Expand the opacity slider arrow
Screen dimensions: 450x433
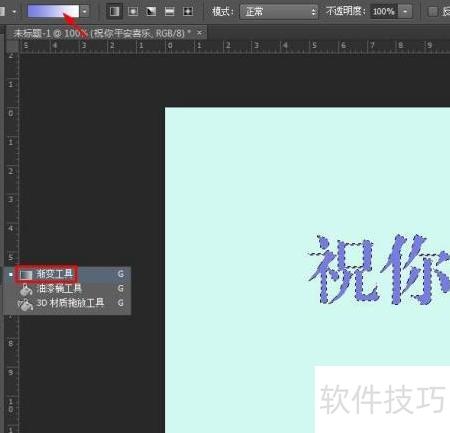point(405,12)
